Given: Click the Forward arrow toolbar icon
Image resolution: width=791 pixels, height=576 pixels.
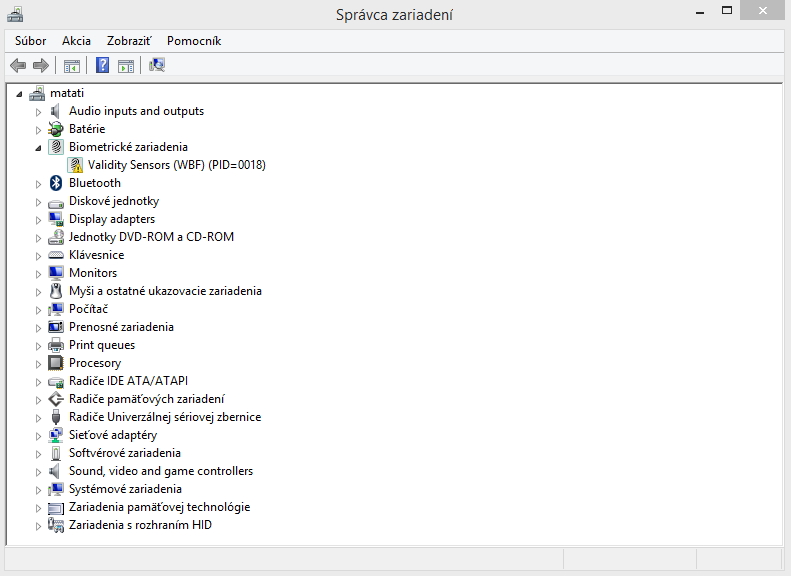Looking at the screenshot, I should coord(40,65).
